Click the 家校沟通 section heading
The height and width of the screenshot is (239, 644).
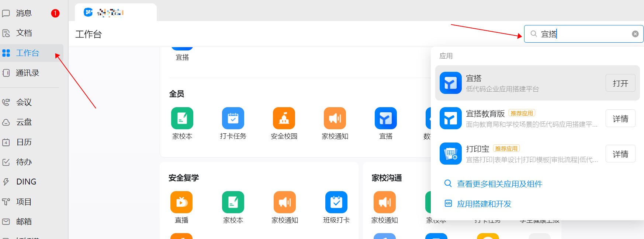(387, 178)
